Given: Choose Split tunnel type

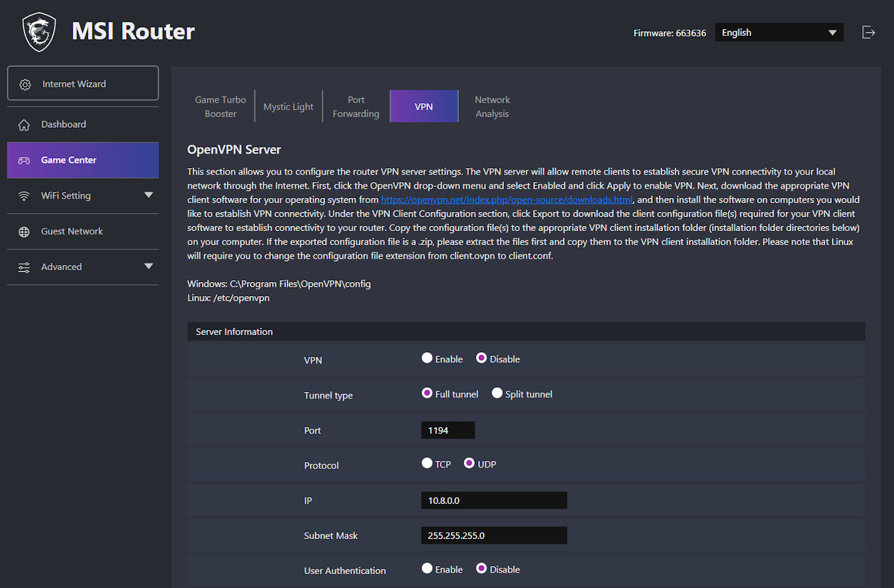Looking at the screenshot, I should point(497,393).
